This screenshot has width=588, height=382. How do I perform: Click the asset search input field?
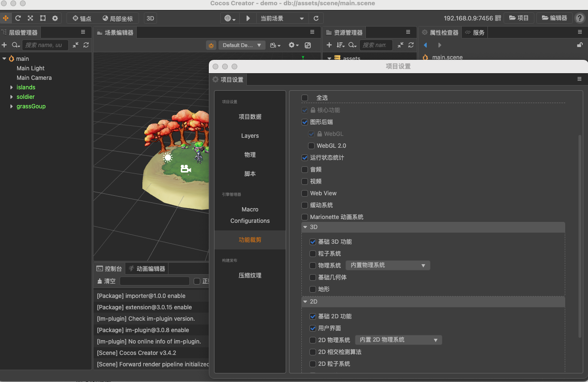[x=376, y=45]
